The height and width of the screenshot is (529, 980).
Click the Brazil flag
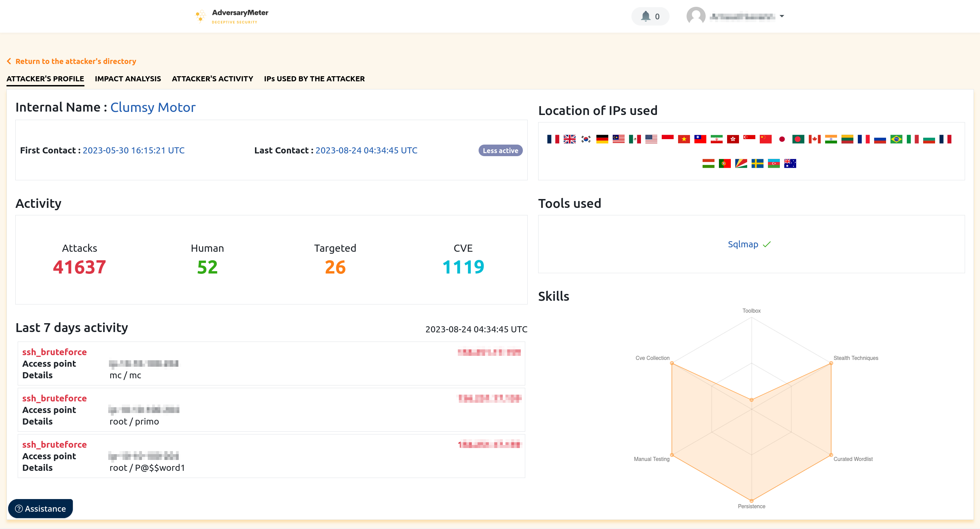click(897, 139)
